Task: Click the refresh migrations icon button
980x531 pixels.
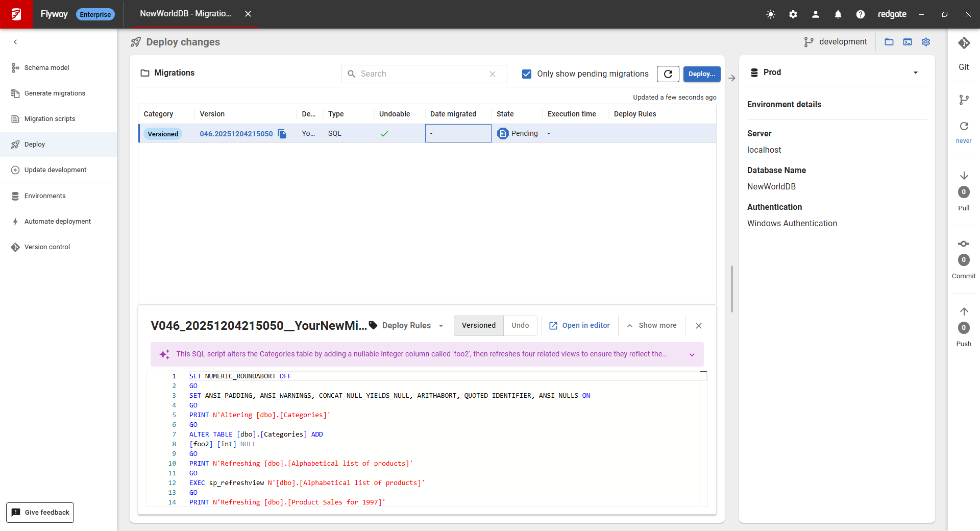Action: click(668, 74)
